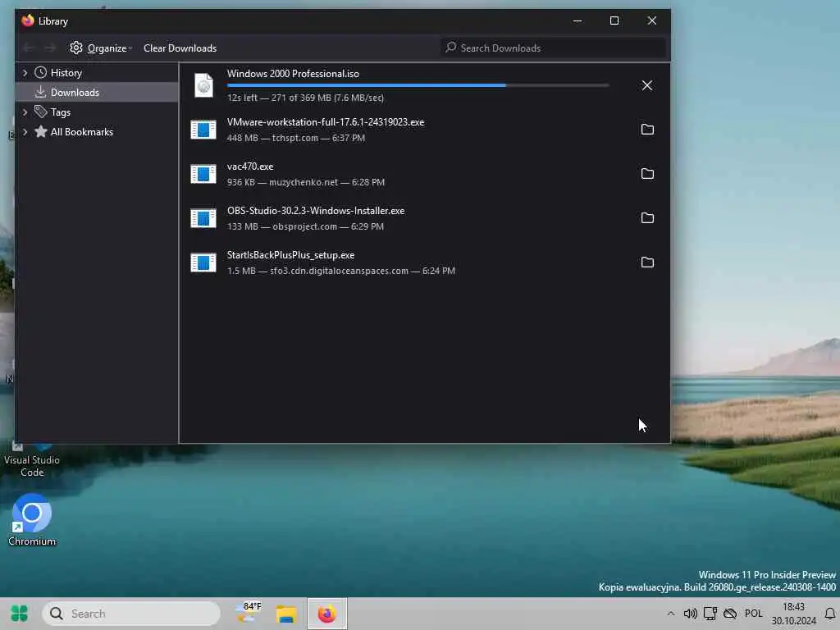The width and height of the screenshot is (840, 630).
Task: Show hidden system tray icons
Action: (x=671, y=614)
